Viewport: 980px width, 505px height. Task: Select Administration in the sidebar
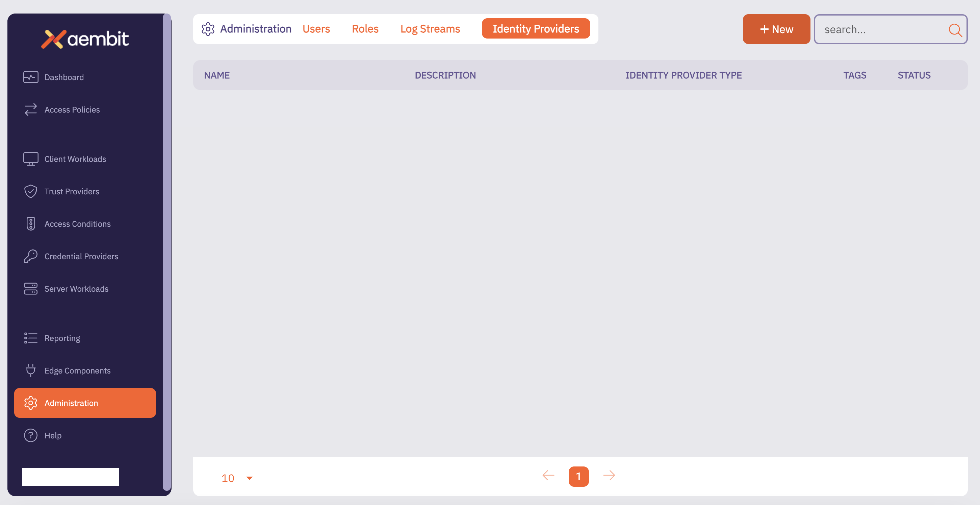85,403
